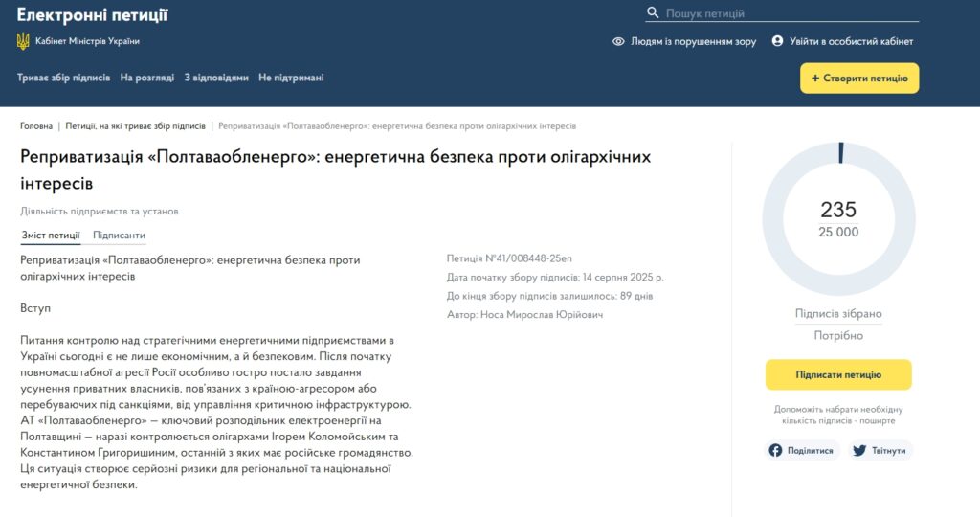
Task: Click the search magnifier icon
Action: coord(653,13)
